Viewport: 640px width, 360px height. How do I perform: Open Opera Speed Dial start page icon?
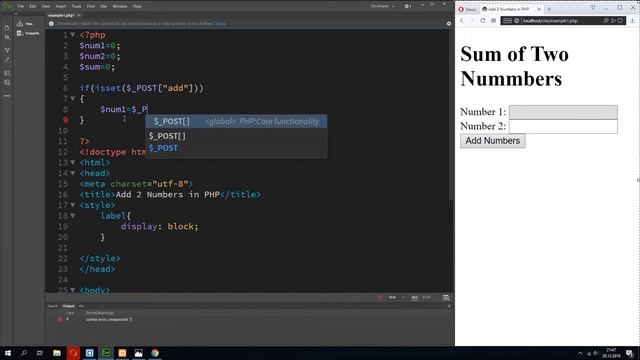[493, 20]
